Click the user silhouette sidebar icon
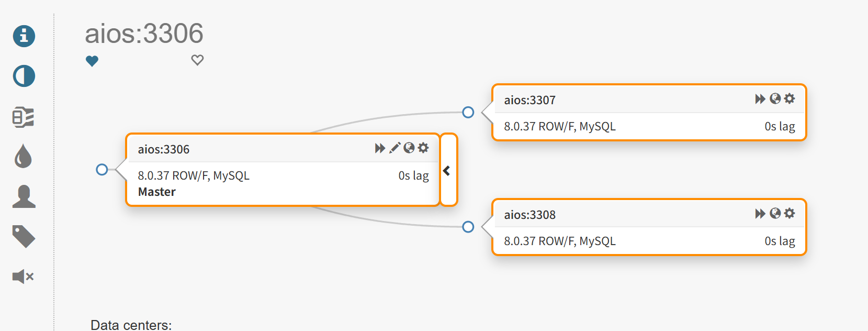This screenshot has height=331, width=868. (24, 196)
